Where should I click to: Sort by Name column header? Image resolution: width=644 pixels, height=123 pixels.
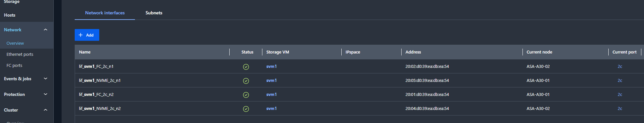pos(85,52)
